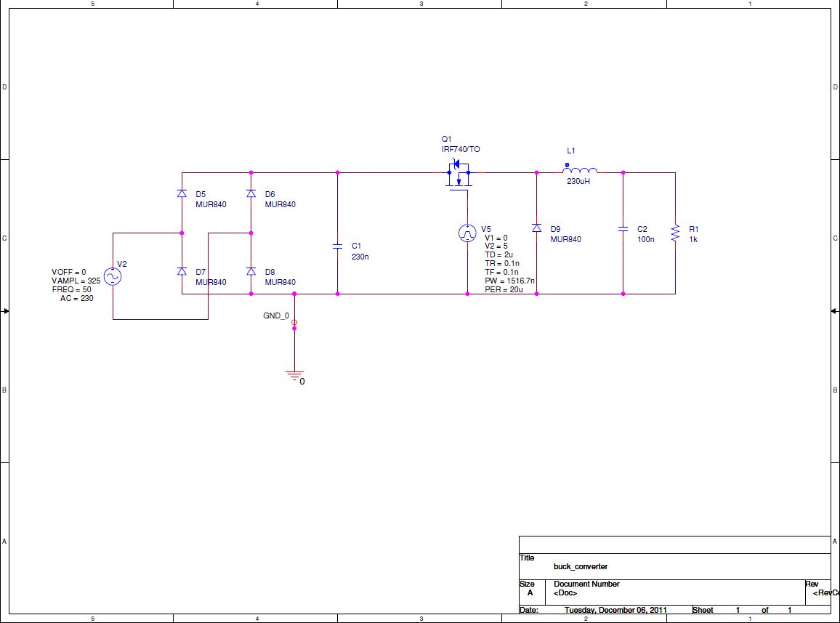Click TD = 2u parameter
The height and width of the screenshot is (623, 840).
[x=498, y=255]
